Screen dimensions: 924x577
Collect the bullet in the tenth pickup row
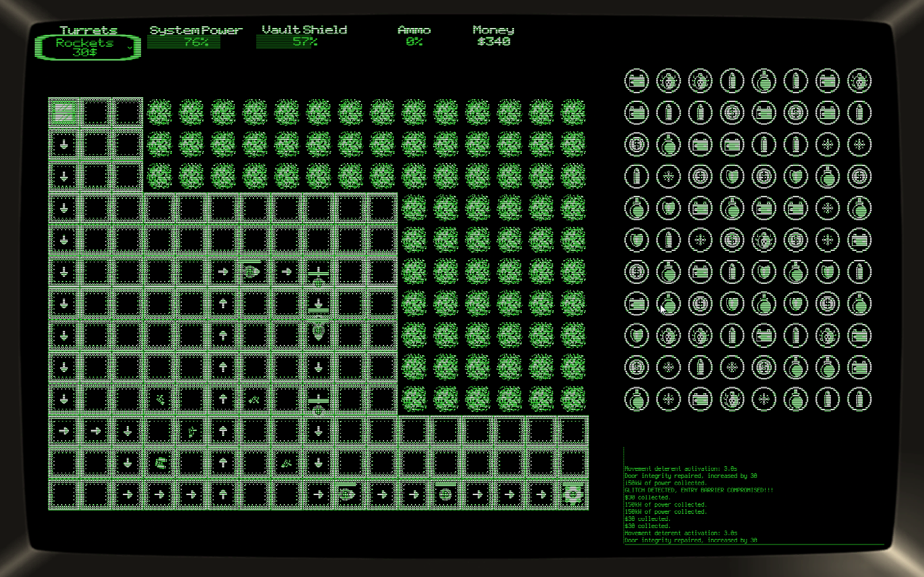[x=700, y=367]
